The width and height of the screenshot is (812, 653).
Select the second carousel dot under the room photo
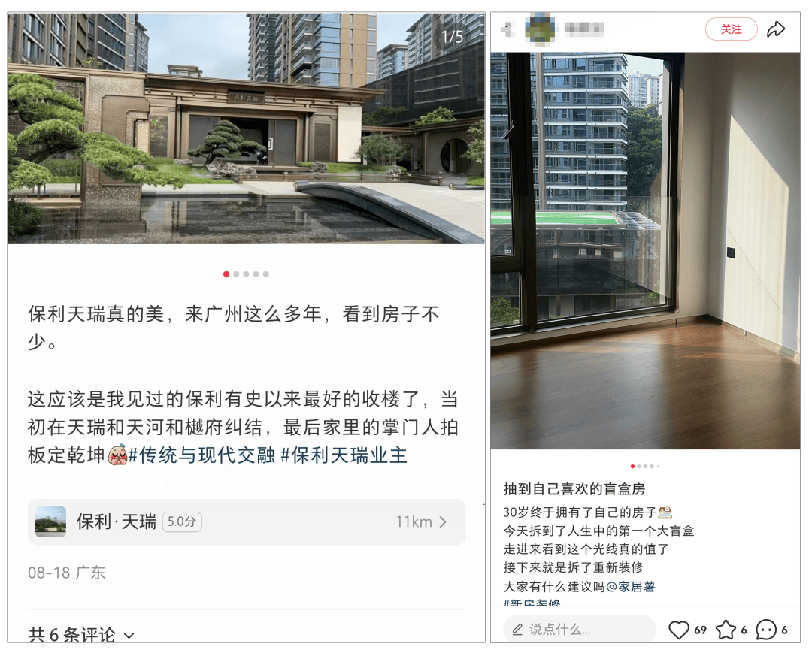[x=639, y=466]
